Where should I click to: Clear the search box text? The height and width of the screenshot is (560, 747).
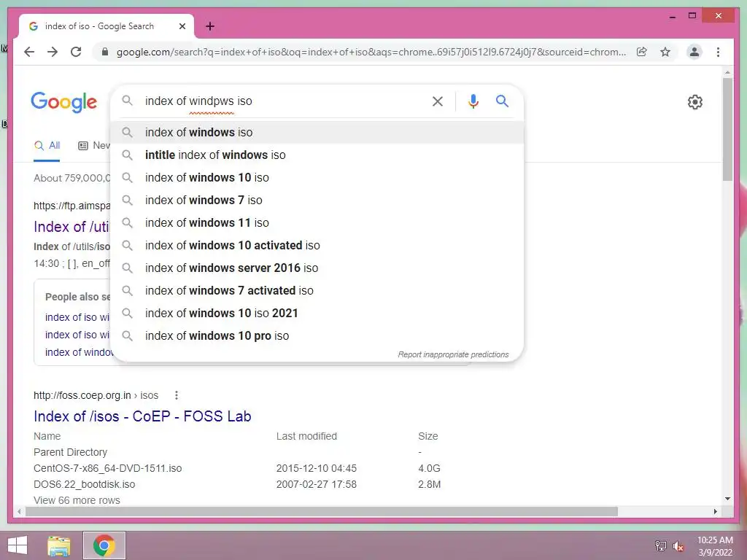(438, 101)
